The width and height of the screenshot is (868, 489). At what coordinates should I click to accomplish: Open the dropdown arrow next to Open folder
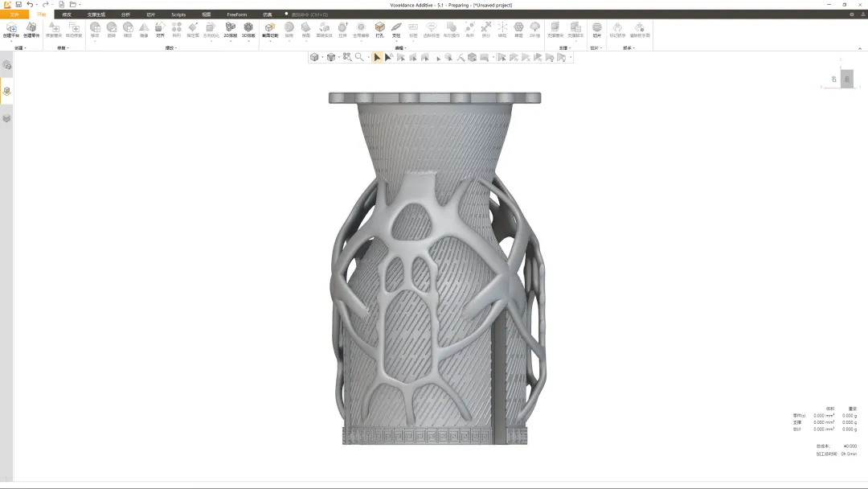point(80,5)
